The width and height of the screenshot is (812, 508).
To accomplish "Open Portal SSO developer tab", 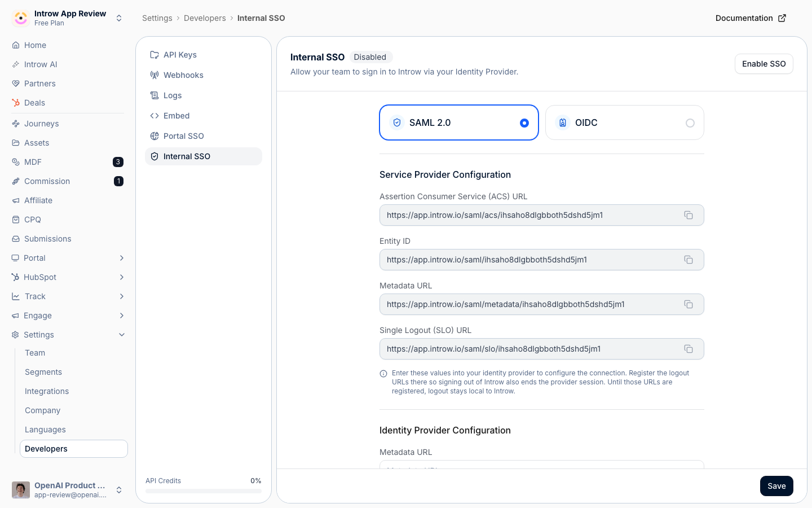I will (x=204, y=136).
